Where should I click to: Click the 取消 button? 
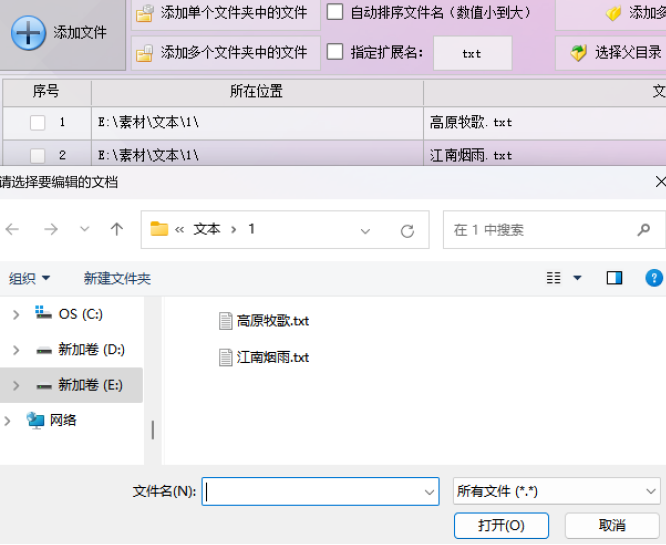612,525
